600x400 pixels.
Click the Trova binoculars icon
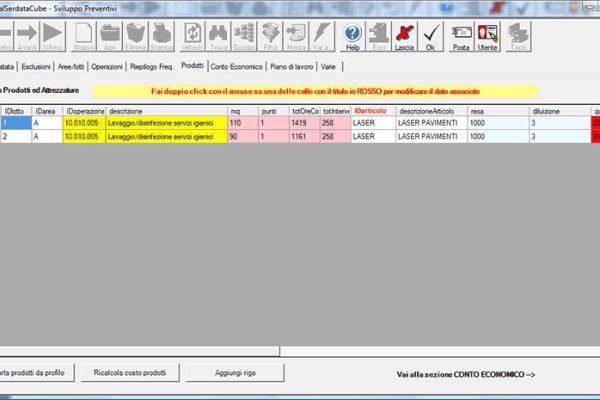pyautogui.click(x=218, y=37)
